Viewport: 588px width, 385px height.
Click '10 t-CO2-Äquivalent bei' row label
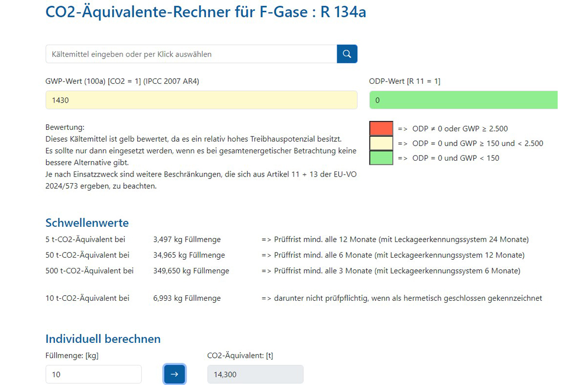point(87,298)
